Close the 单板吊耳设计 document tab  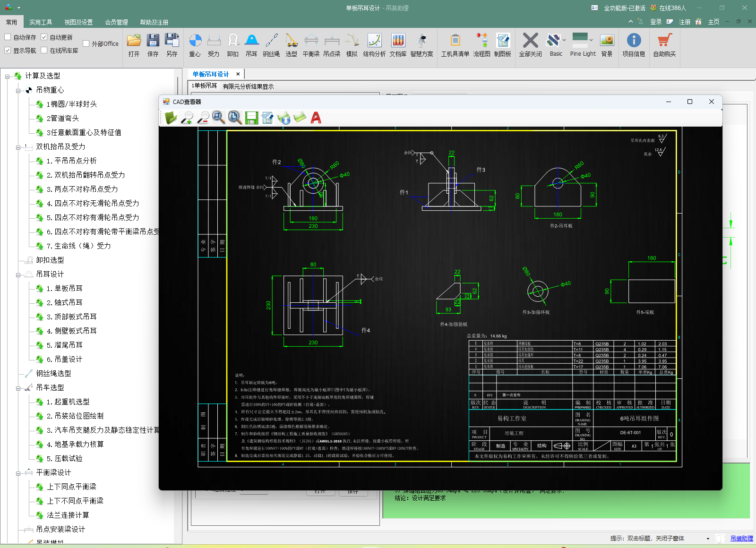pos(238,74)
